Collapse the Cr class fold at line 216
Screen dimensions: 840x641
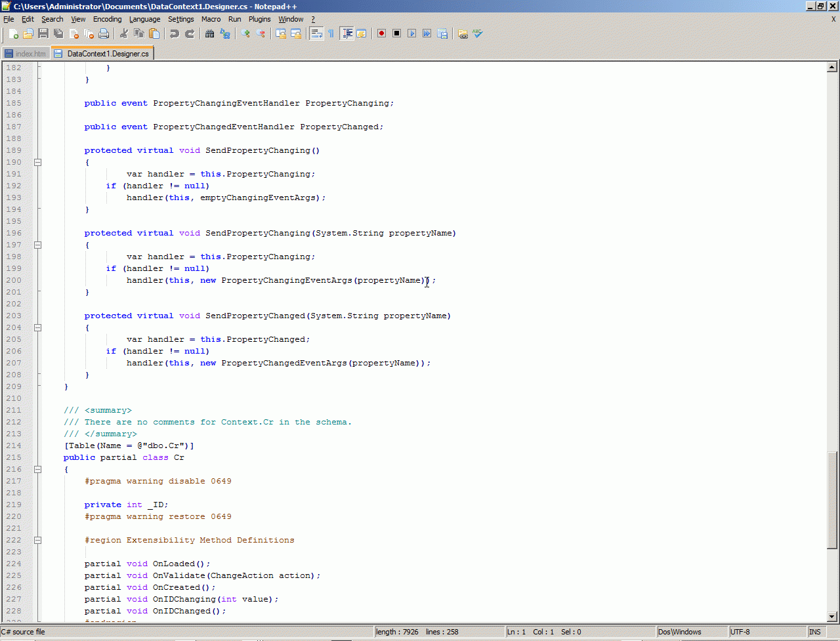click(38, 469)
